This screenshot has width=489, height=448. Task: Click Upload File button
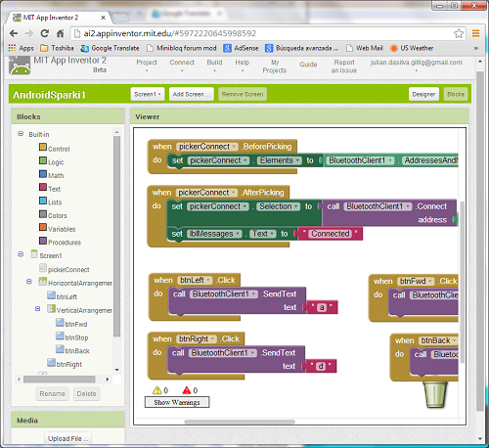click(67, 438)
